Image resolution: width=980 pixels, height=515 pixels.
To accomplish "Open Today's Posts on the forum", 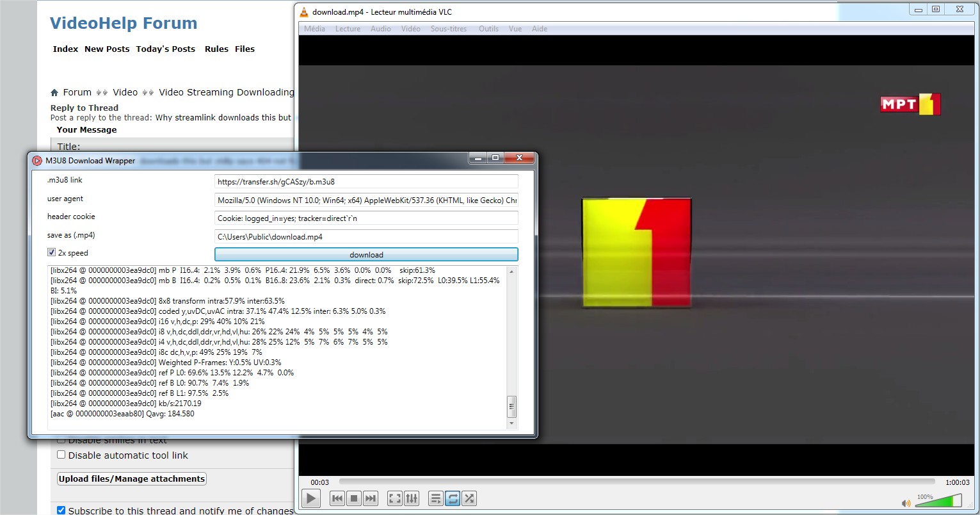I will (x=166, y=49).
